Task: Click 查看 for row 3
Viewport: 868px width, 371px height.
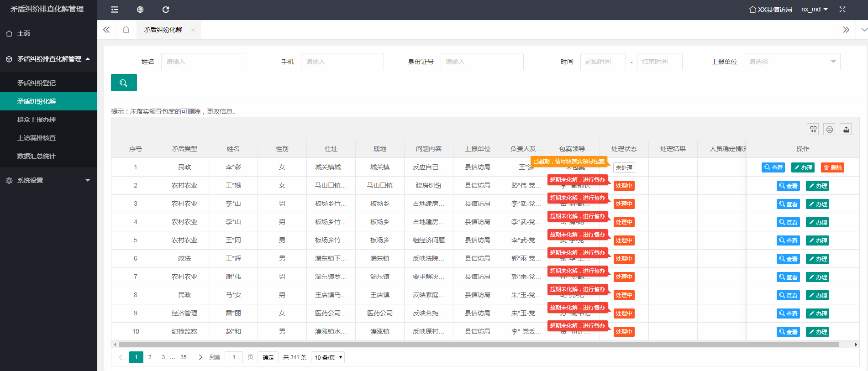Action: point(788,204)
